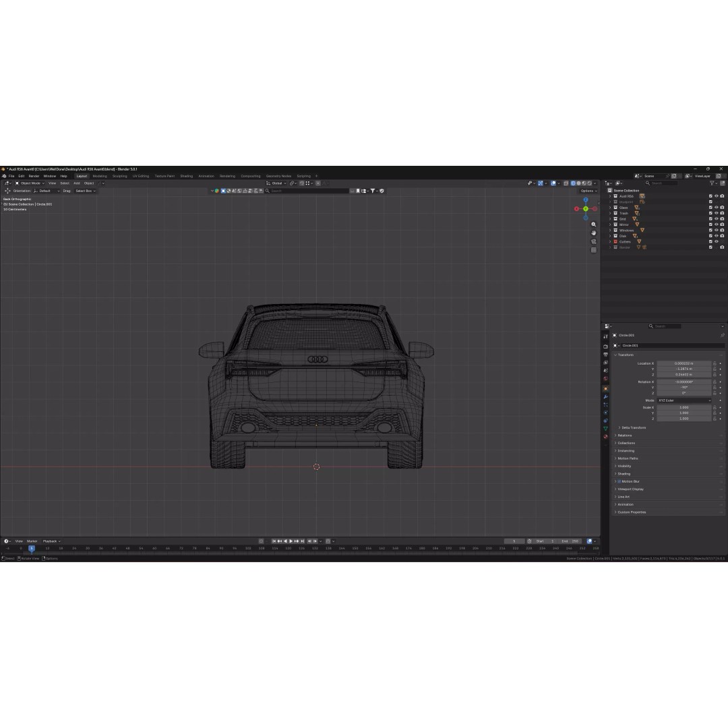Image resolution: width=728 pixels, height=728 pixels.
Task: Open the Object Mode dropdown
Action: [30, 183]
